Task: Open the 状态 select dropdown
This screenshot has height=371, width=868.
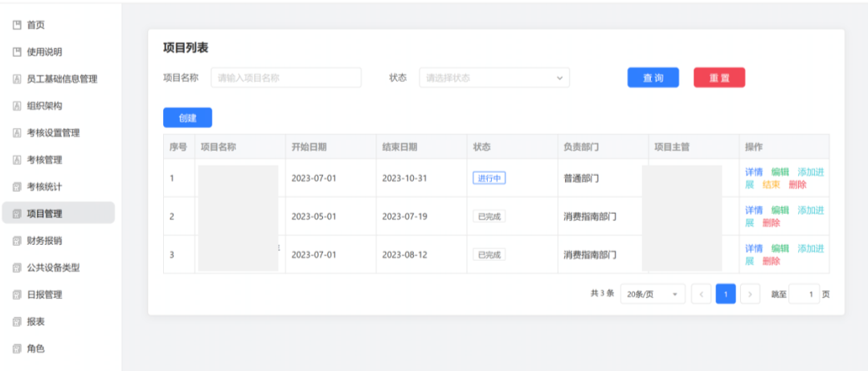Action: tap(494, 78)
